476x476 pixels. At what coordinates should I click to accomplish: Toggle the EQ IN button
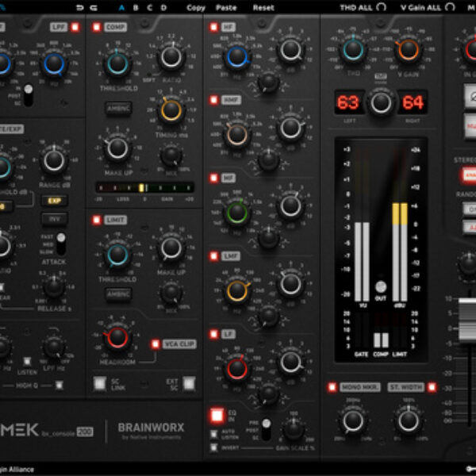pyautogui.click(x=217, y=416)
